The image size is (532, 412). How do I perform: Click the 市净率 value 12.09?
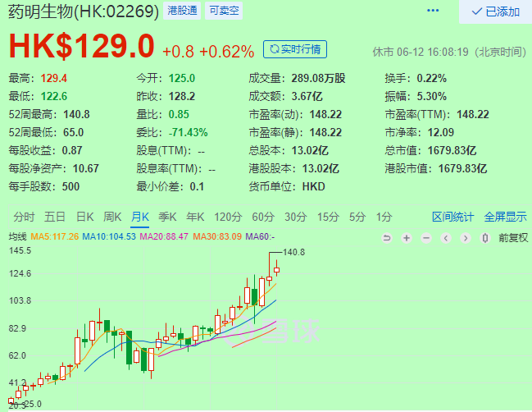coord(441,132)
